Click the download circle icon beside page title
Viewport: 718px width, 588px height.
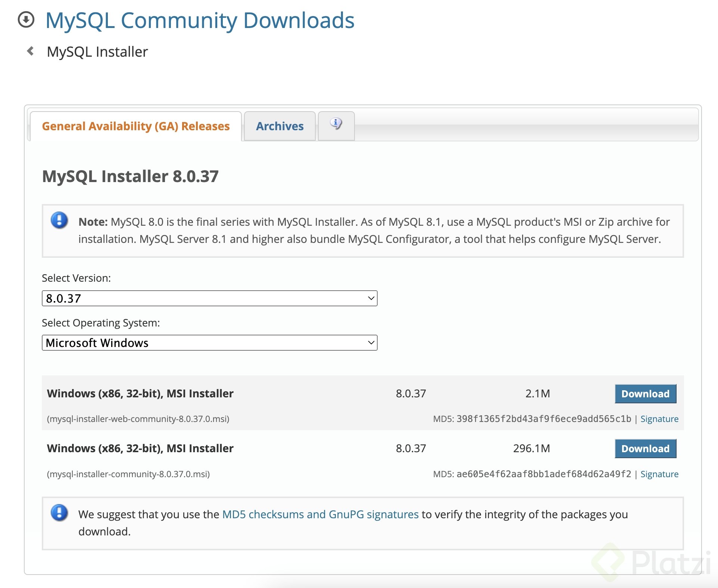[26, 20]
